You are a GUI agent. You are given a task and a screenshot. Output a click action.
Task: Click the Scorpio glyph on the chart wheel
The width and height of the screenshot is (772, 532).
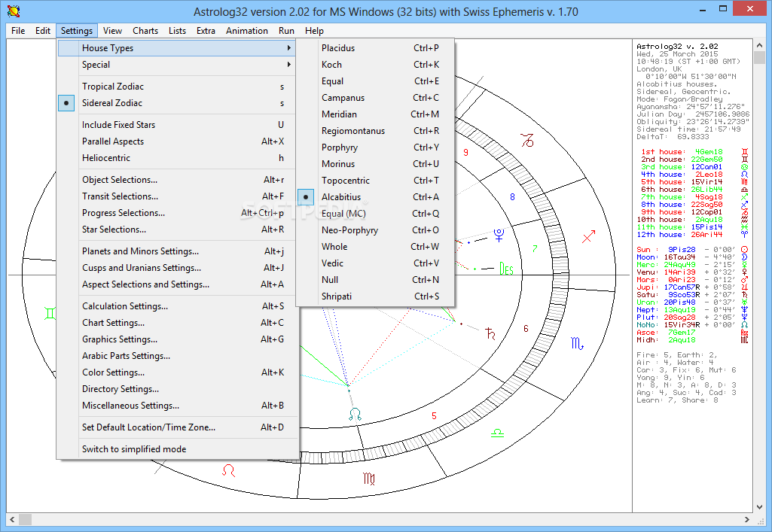tap(577, 342)
